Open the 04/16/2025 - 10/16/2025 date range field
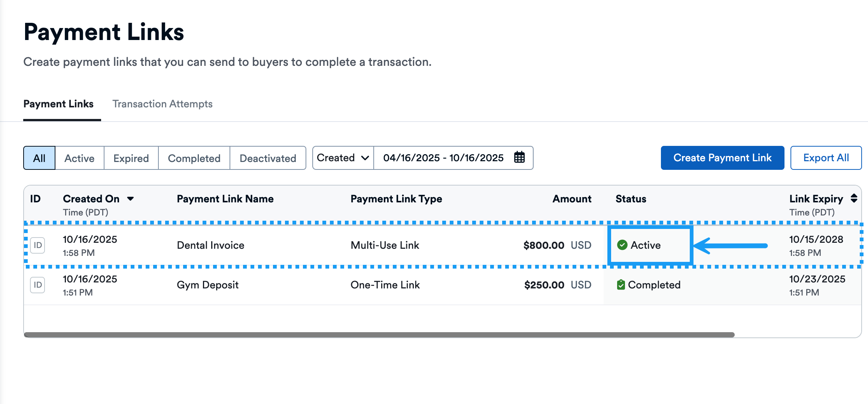 click(x=443, y=158)
